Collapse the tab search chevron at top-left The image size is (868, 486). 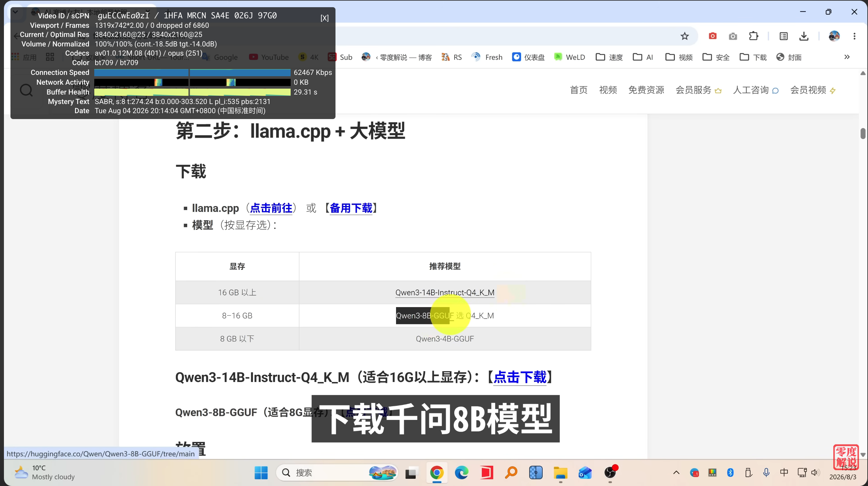pyautogui.click(x=15, y=12)
